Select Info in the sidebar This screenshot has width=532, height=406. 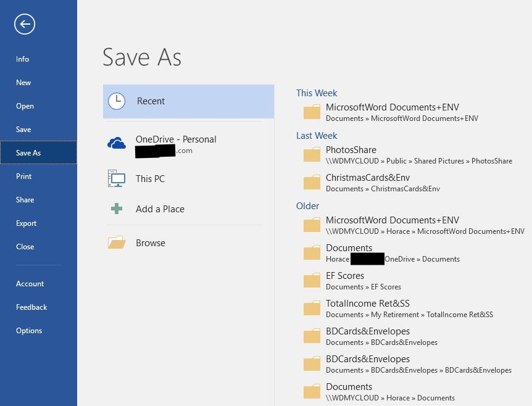[x=22, y=59]
